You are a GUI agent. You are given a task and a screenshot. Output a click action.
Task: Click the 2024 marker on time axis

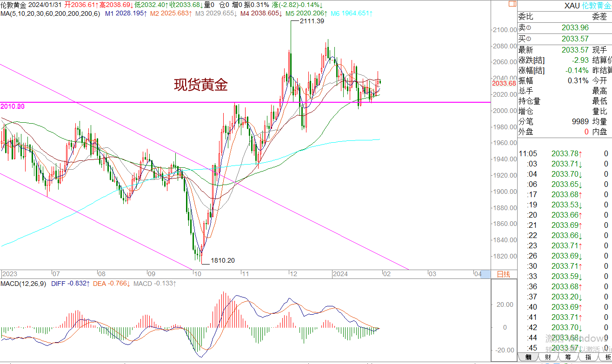click(x=340, y=274)
